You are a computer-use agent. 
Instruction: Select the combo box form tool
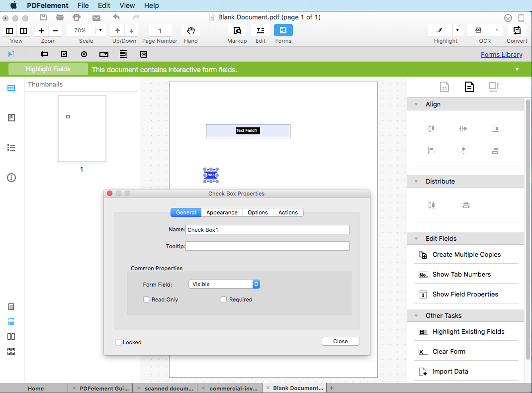tap(104, 54)
